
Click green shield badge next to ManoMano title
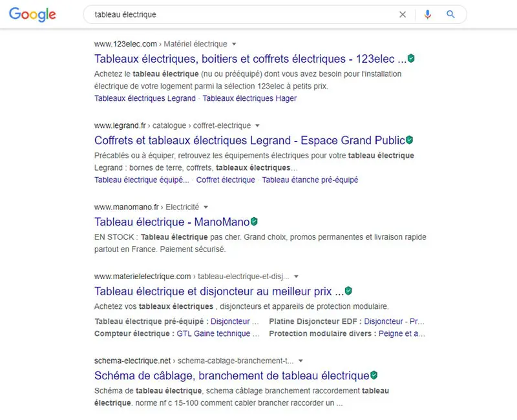pos(254,222)
